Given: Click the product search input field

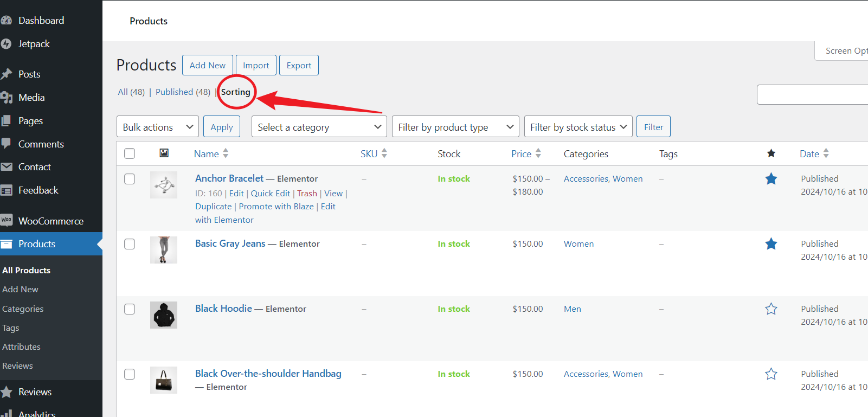Looking at the screenshot, I should click(x=812, y=95).
